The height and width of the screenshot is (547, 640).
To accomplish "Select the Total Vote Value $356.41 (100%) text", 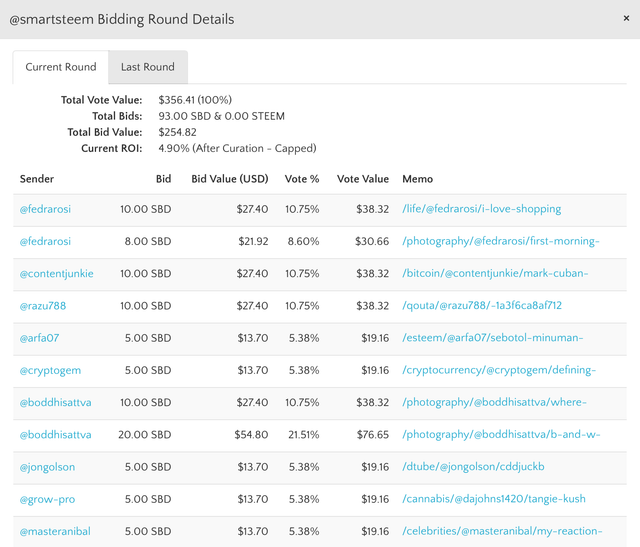I will click(x=195, y=100).
